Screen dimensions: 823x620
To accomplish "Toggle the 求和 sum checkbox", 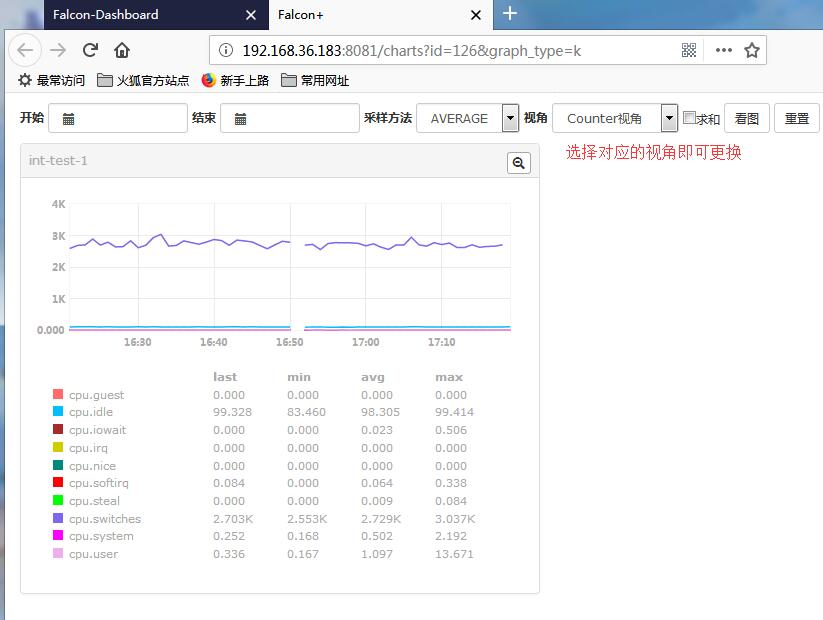I will [x=689, y=118].
